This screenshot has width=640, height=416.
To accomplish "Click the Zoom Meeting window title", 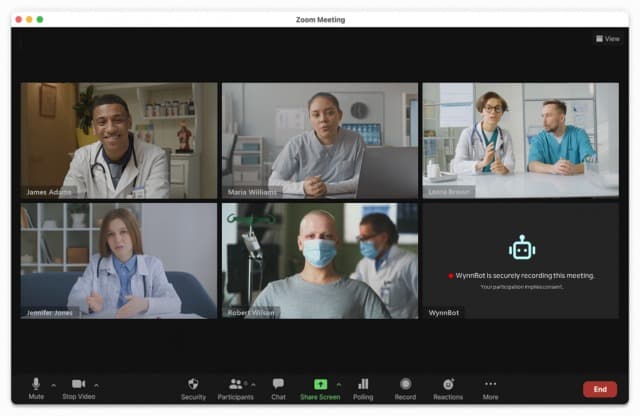I will click(x=320, y=20).
